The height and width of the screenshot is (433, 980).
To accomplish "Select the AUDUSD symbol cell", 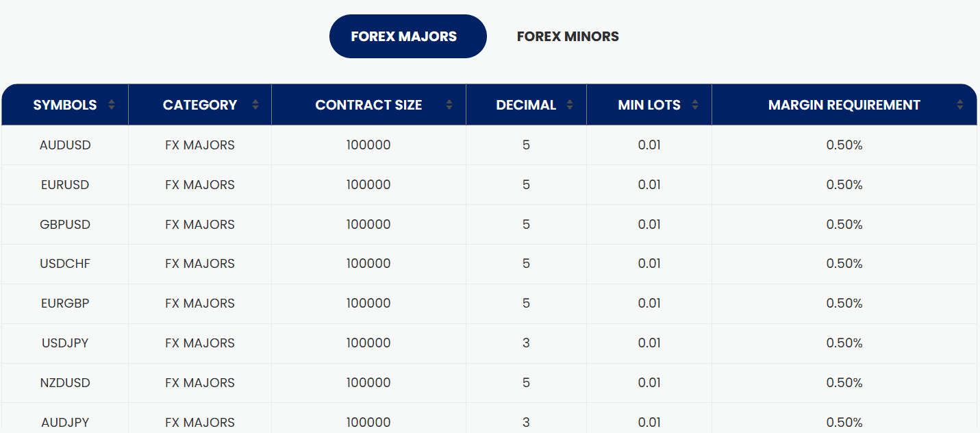I will (65, 145).
